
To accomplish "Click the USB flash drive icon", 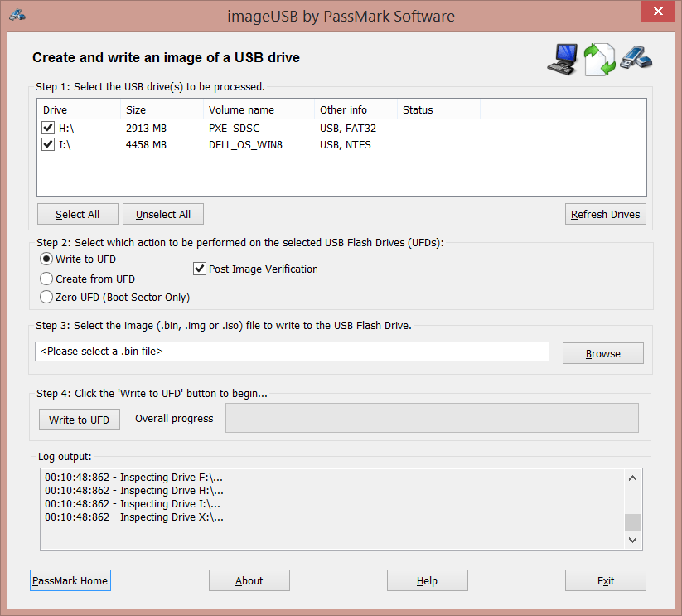I will pyautogui.click(x=636, y=57).
